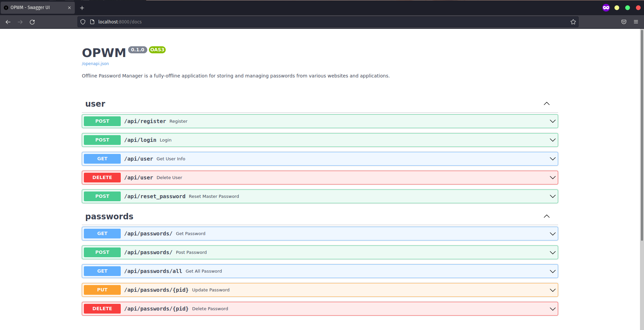Expand PUT /api/passwords/{pid} arrow
644x330 pixels.
pyautogui.click(x=552, y=290)
